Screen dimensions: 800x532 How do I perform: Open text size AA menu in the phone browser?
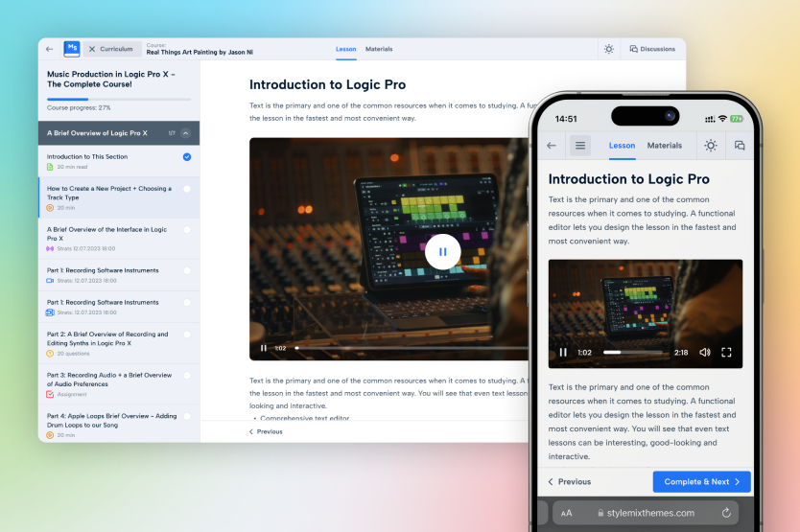566,513
